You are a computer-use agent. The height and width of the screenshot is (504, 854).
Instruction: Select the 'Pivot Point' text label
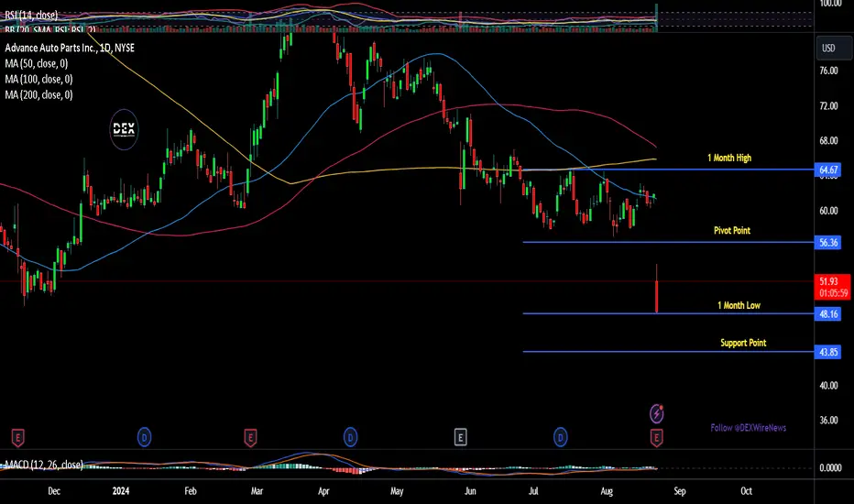click(732, 231)
